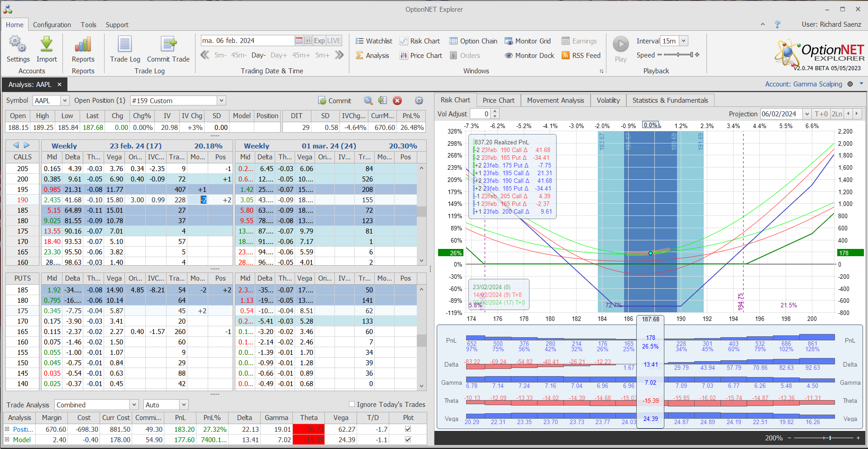868x449 pixels.
Task: Open the Interval 15m dropdown
Action: click(684, 41)
